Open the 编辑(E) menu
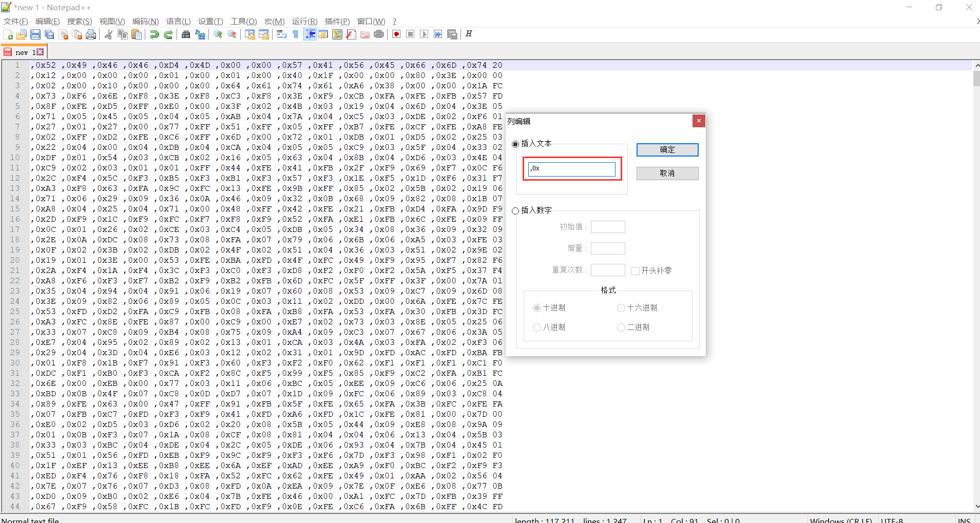 click(x=47, y=22)
